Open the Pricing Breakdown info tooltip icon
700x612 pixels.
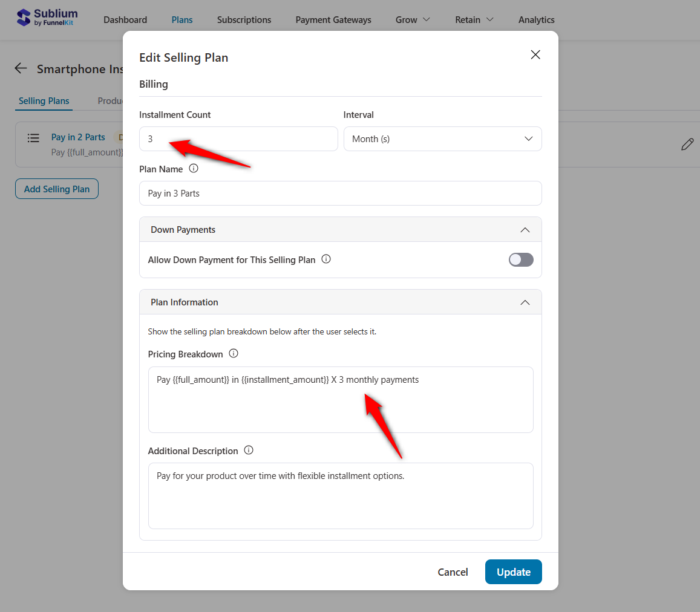pyautogui.click(x=233, y=354)
